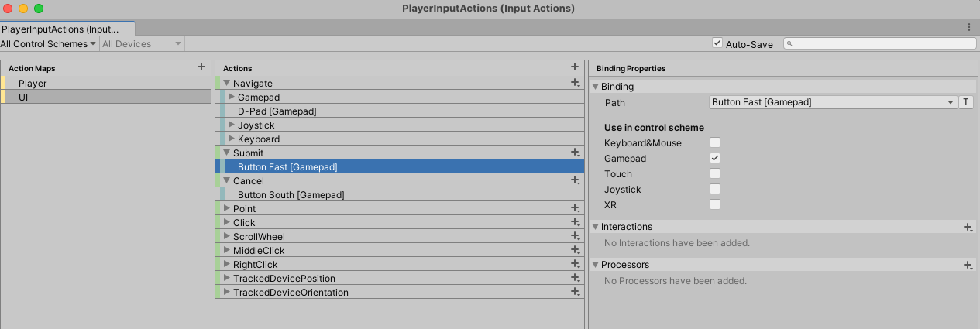The width and height of the screenshot is (980, 329).
Task: Add binding to MiddleClick action
Action: coord(575,250)
